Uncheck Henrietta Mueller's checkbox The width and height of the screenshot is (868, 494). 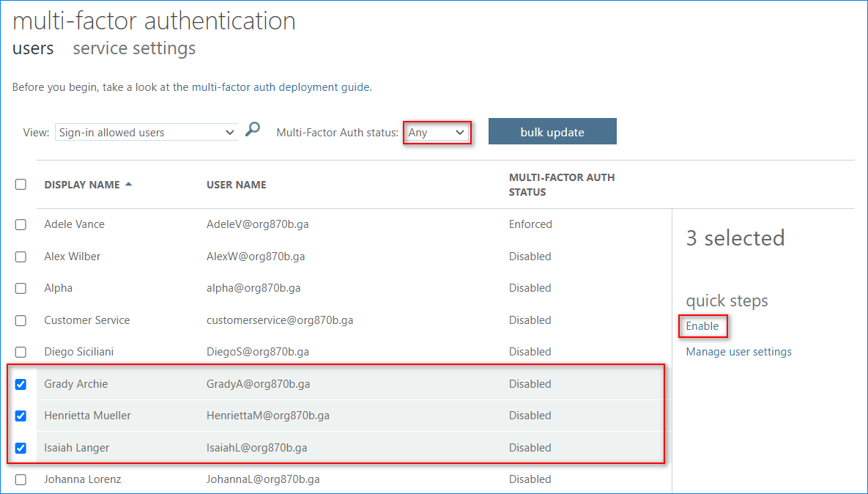[x=21, y=416]
